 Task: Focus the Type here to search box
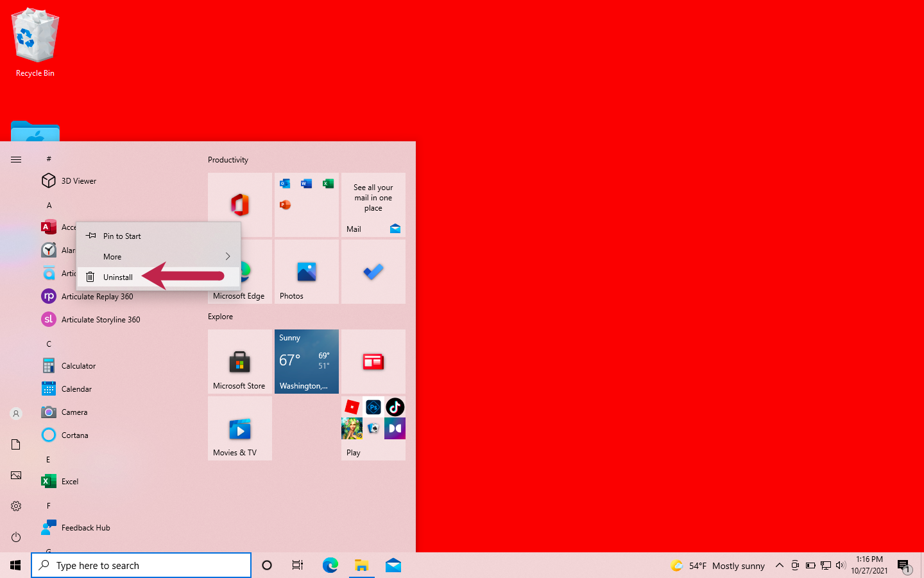141,565
